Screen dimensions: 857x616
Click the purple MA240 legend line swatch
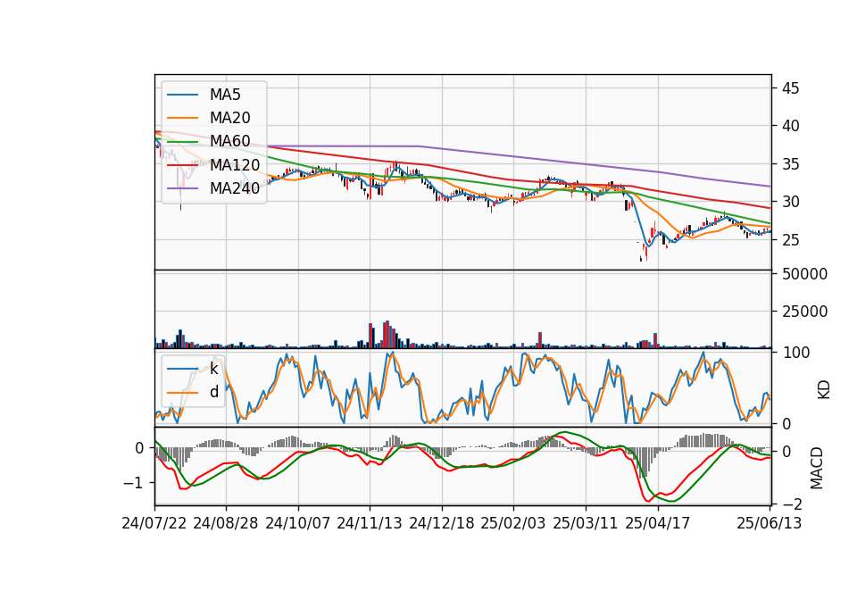[x=182, y=188]
